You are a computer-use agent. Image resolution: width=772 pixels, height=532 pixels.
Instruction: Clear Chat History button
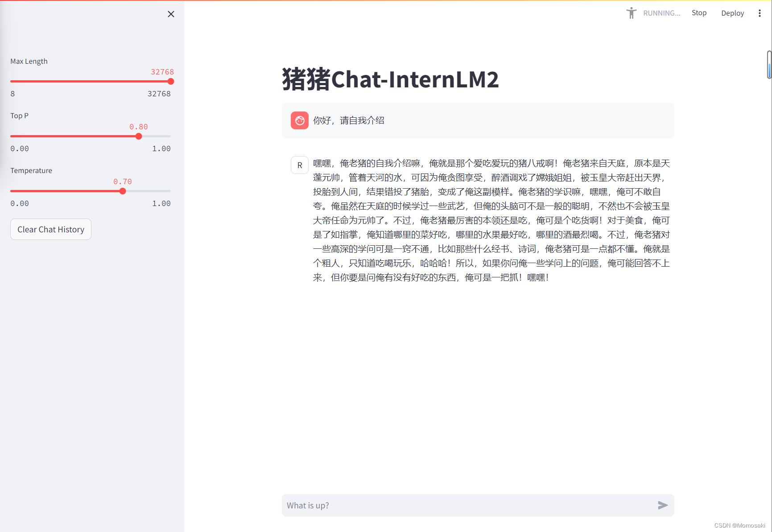(x=51, y=229)
